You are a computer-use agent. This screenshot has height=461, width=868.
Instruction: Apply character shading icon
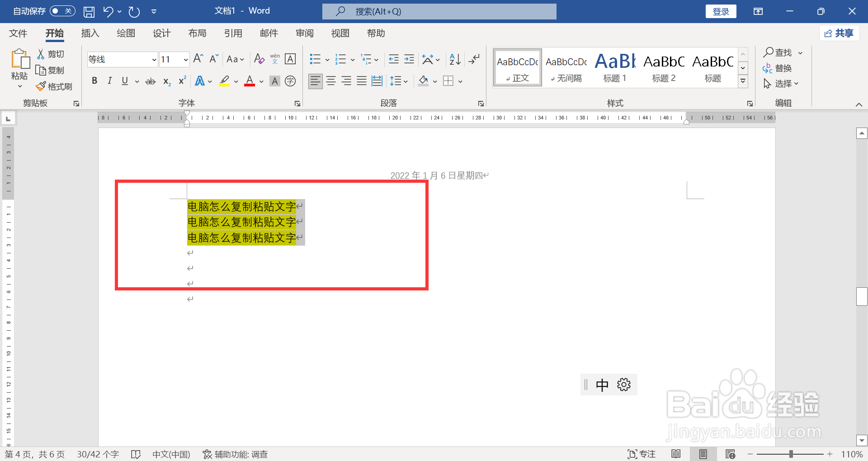coord(274,81)
